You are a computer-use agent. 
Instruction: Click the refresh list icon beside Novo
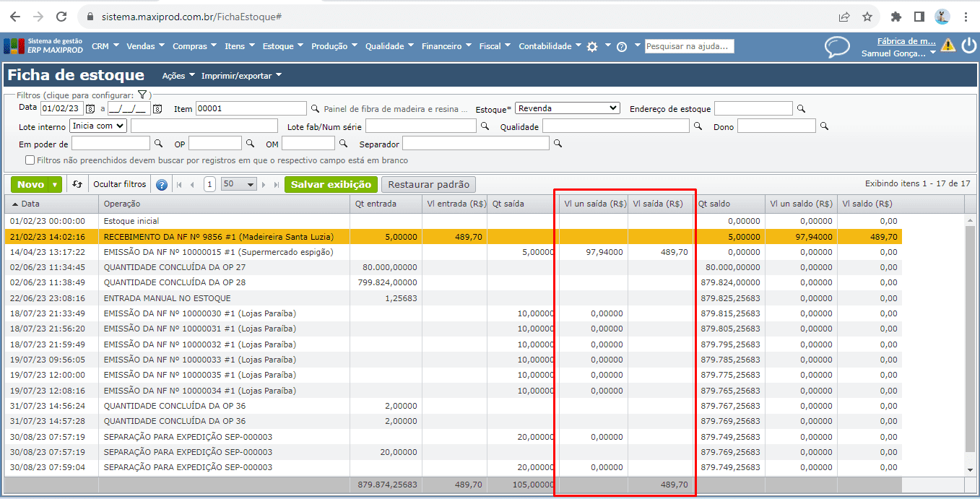(x=77, y=184)
